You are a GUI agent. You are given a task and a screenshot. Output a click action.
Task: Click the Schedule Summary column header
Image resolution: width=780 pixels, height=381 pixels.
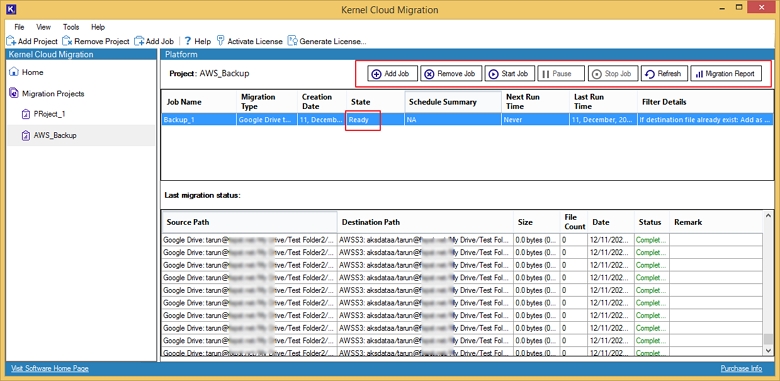[453, 102]
